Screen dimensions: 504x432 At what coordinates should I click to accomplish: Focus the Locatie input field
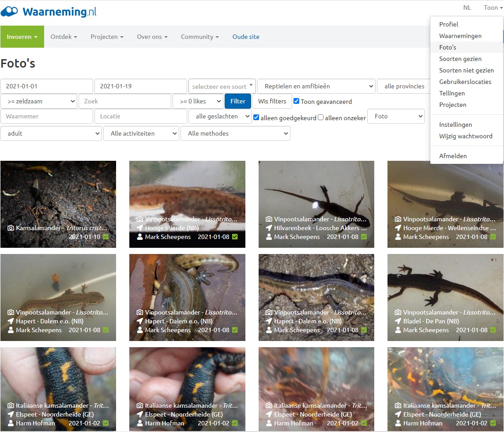point(141,117)
